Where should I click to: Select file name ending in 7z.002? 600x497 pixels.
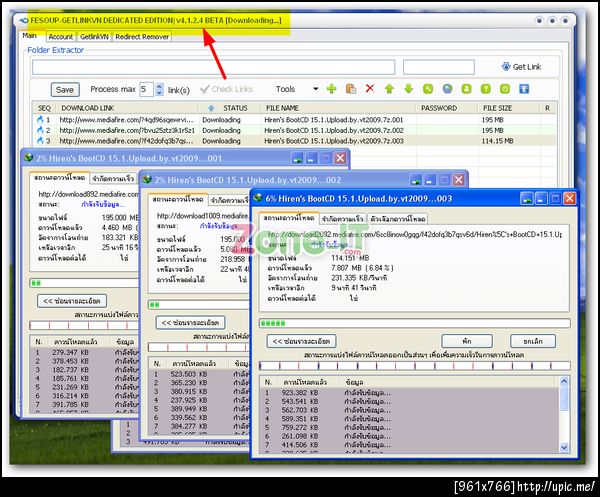(334, 130)
